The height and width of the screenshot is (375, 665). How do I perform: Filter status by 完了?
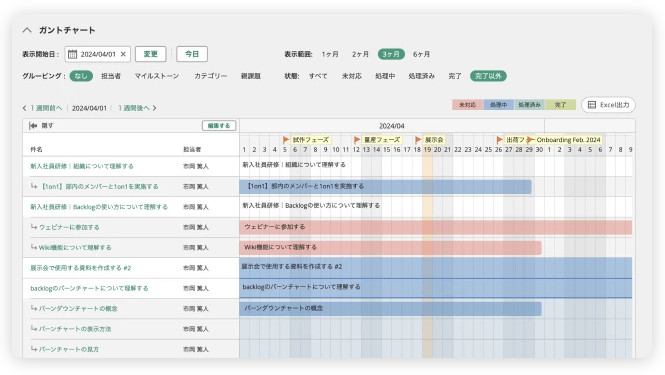point(455,76)
